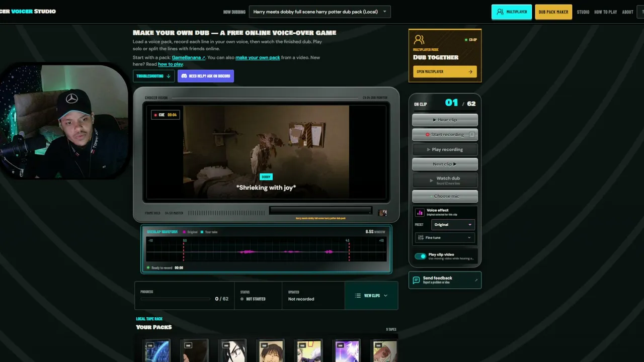644x362 pixels.
Task: Open the About nav item
Action: pos(627,12)
